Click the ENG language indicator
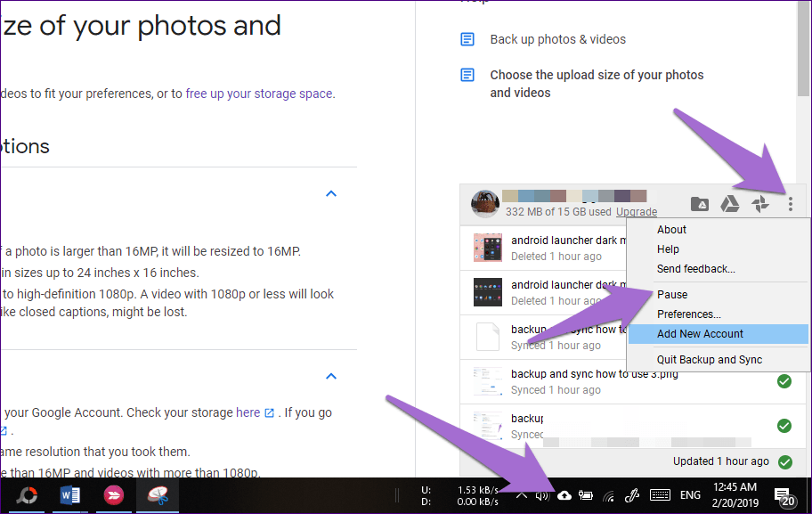Viewport: 812px width, 514px height. (x=690, y=495)
